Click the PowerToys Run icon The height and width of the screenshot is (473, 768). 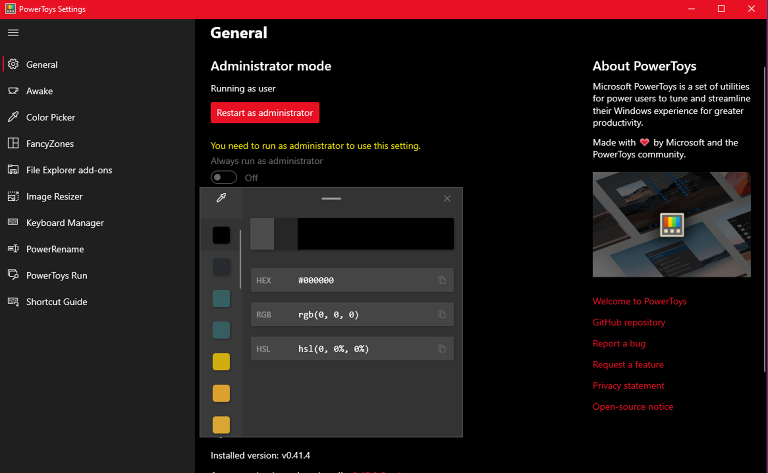13,275
